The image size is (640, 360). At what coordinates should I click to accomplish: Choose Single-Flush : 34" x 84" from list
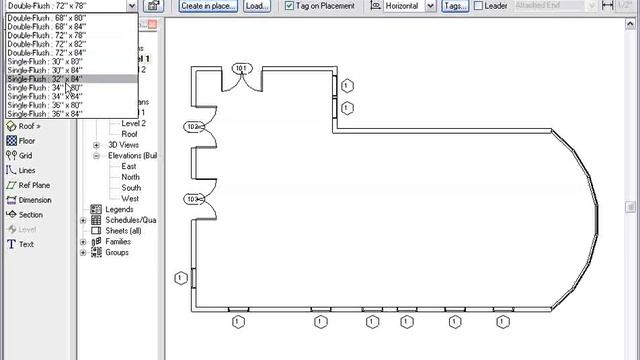(x=71, y=96)
